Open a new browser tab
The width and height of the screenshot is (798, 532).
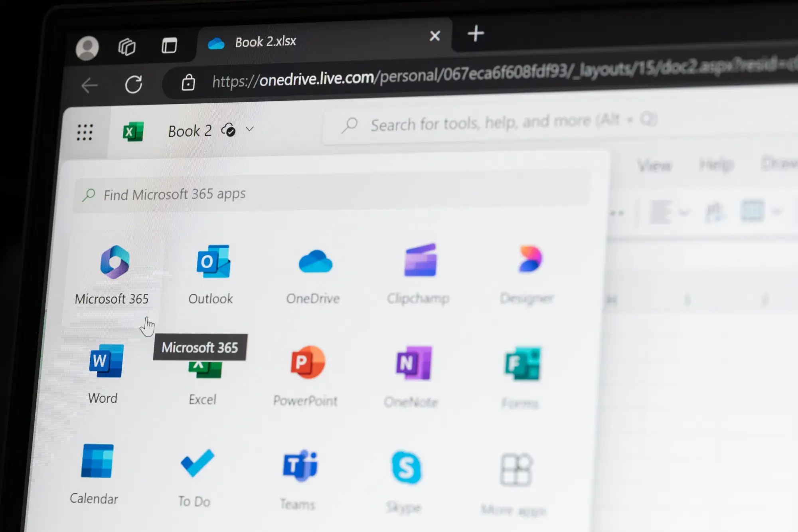476,34
